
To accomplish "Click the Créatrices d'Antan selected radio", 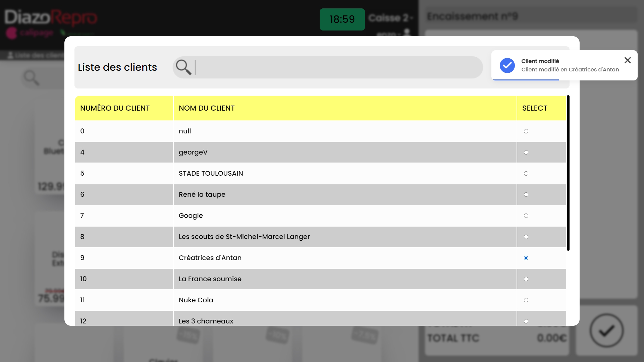I will tap(526, 258).
